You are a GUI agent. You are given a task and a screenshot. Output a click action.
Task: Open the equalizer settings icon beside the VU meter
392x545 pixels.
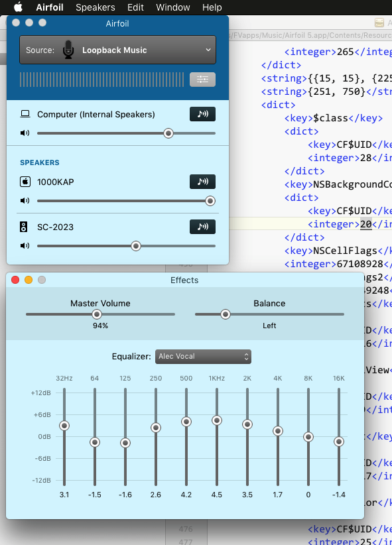point(202,79)
